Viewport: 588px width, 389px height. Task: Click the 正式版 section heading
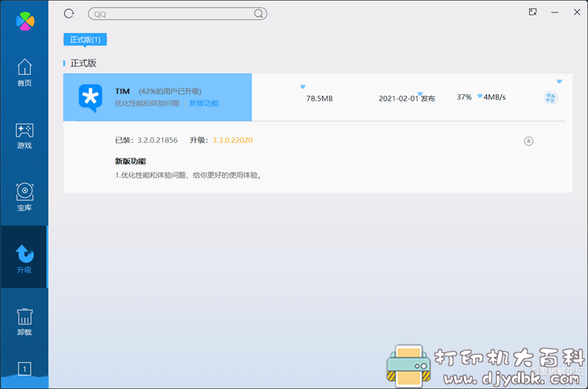coord(83,63)
